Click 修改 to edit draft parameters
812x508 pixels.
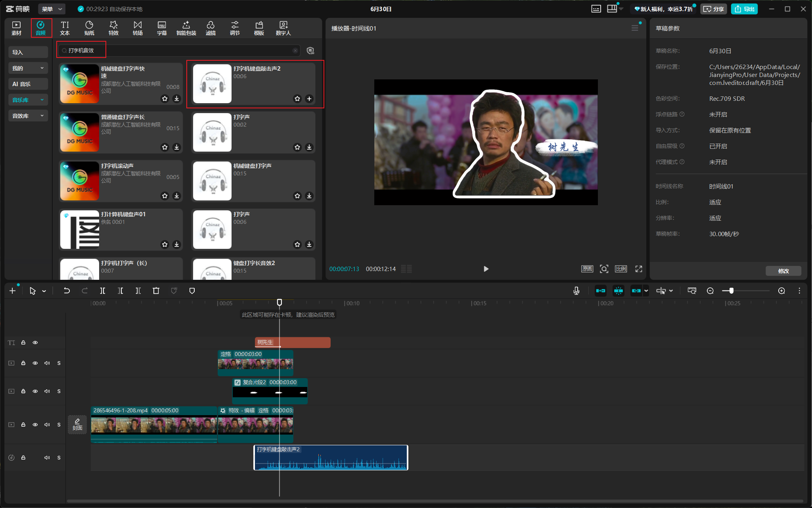pos(783,271)
